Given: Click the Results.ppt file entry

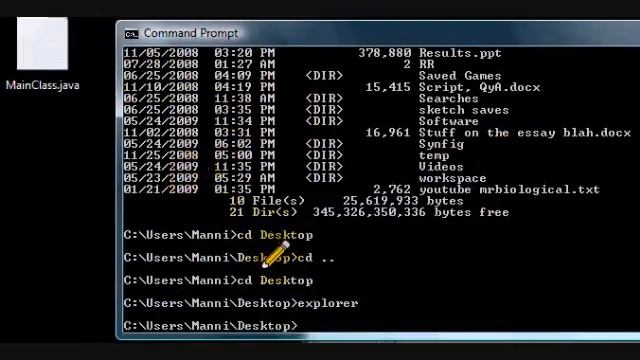Looking at the screenshot, I should [460, 53].
